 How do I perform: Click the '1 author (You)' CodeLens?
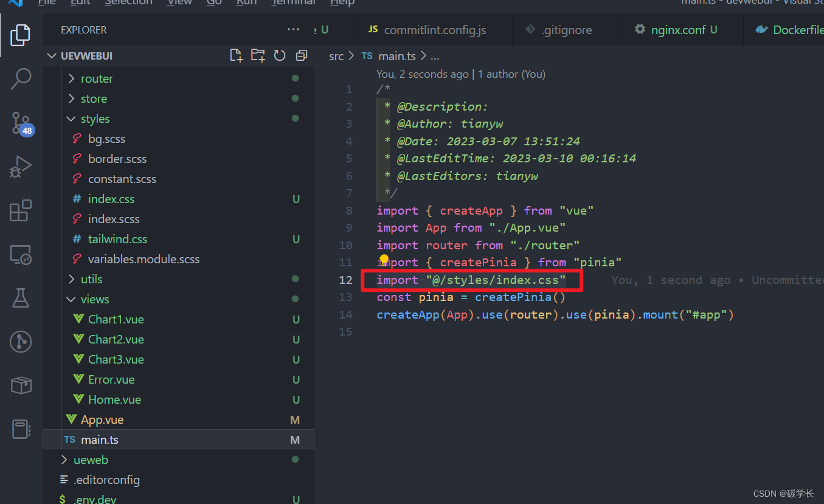[511, 74]
